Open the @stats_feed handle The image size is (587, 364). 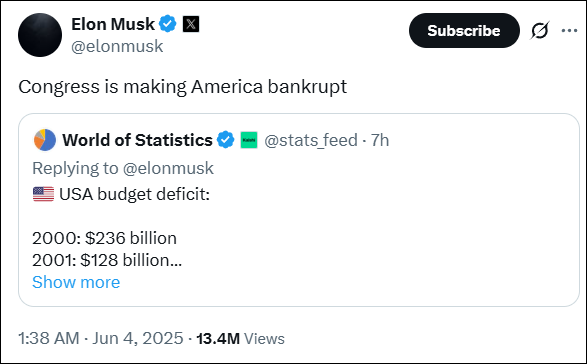pos(311,140)
